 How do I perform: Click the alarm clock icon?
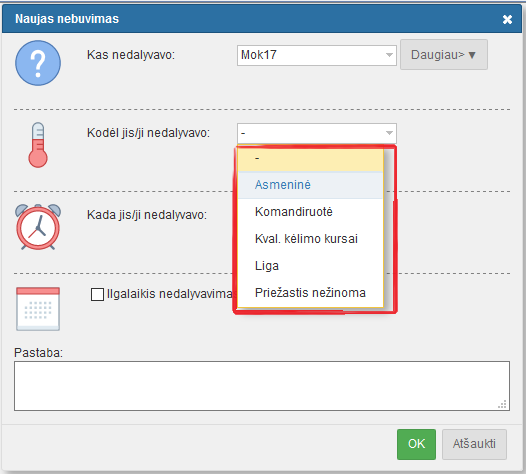click(x=38, y=227)
